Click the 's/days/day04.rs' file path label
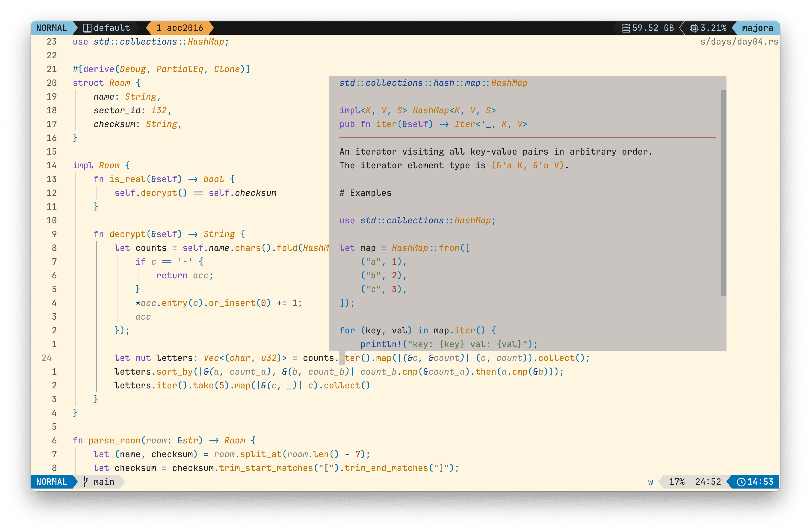This screenshot has height=532, width=811. coord(739,42)
